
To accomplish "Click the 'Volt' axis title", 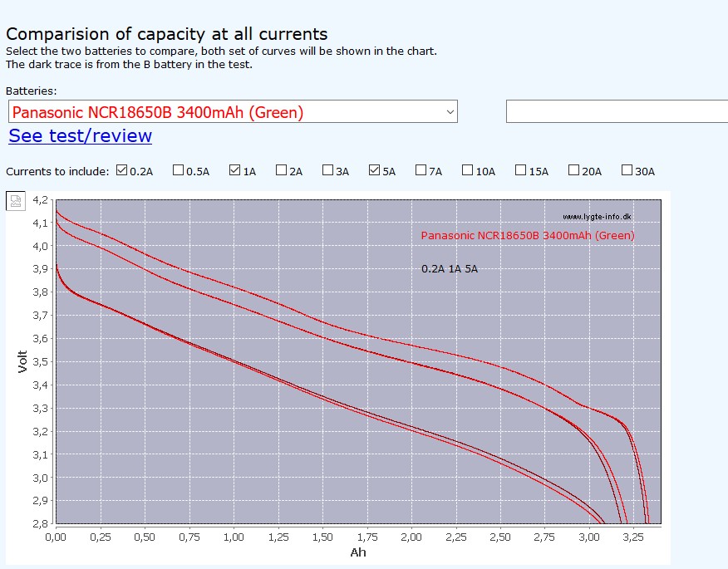I will click(22, 361).
